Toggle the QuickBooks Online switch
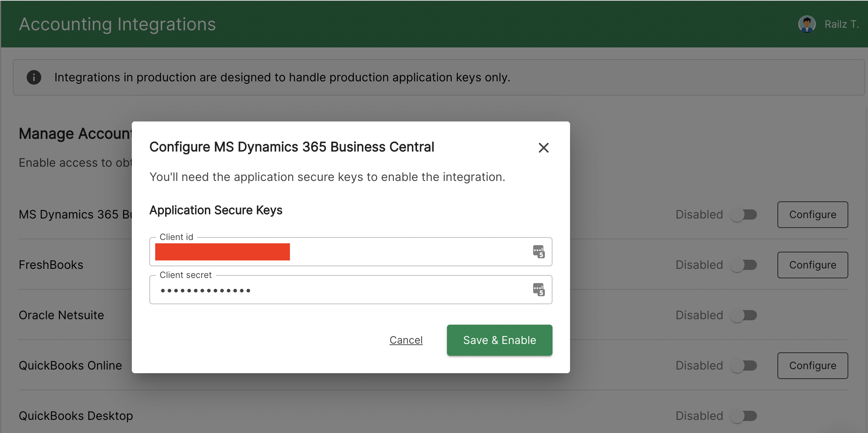Screen dimensions: 868x433 pos(743,366)
